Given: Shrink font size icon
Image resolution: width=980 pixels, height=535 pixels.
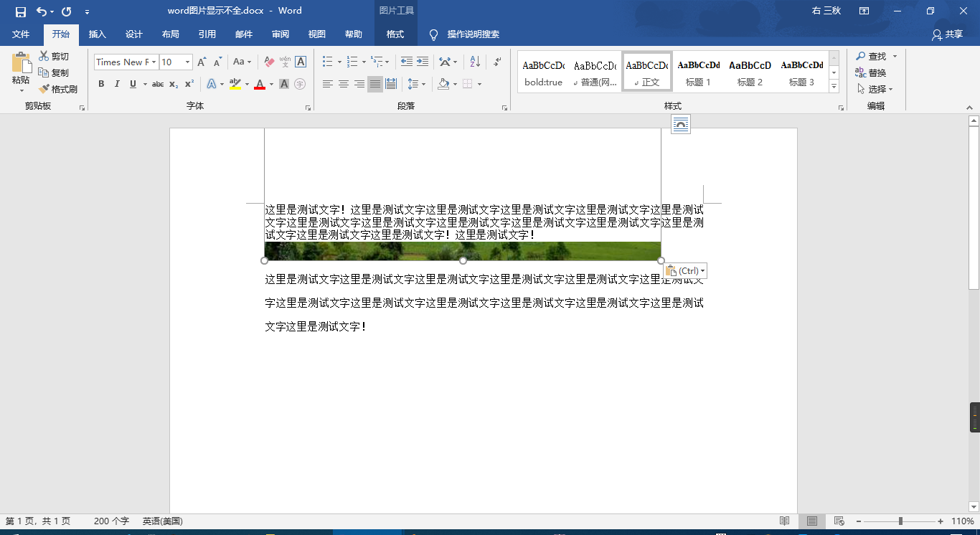Looking at the screenshot, I should click(x=217, y=62).
